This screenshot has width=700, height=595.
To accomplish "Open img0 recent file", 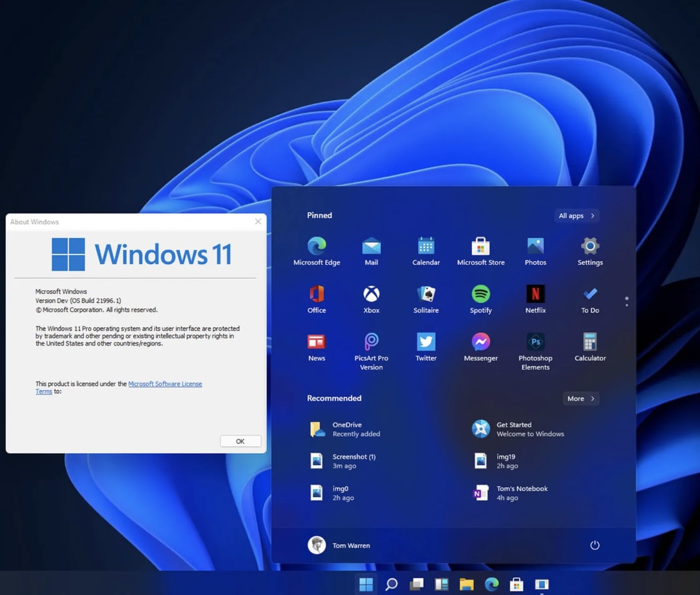I will pos(332,493).
